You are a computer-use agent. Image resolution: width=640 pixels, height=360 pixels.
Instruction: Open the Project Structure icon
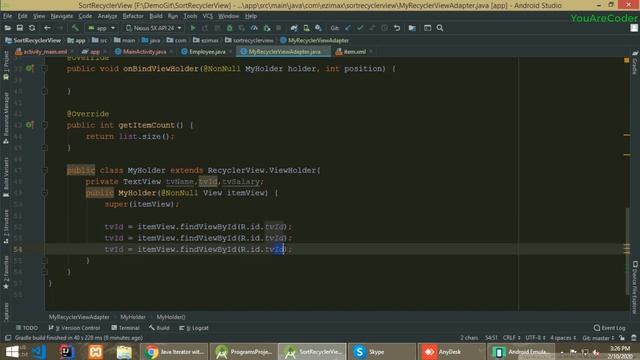point(412,28)
